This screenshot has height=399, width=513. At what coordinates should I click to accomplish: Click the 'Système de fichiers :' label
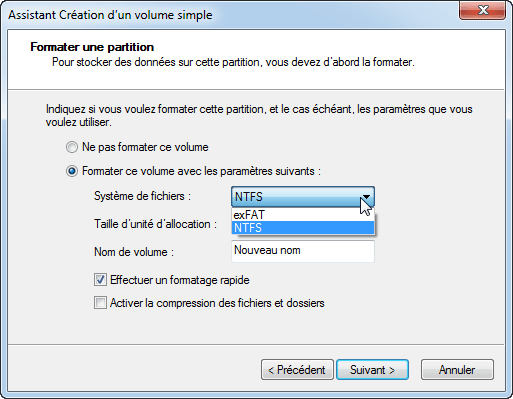tap(142, 196)
